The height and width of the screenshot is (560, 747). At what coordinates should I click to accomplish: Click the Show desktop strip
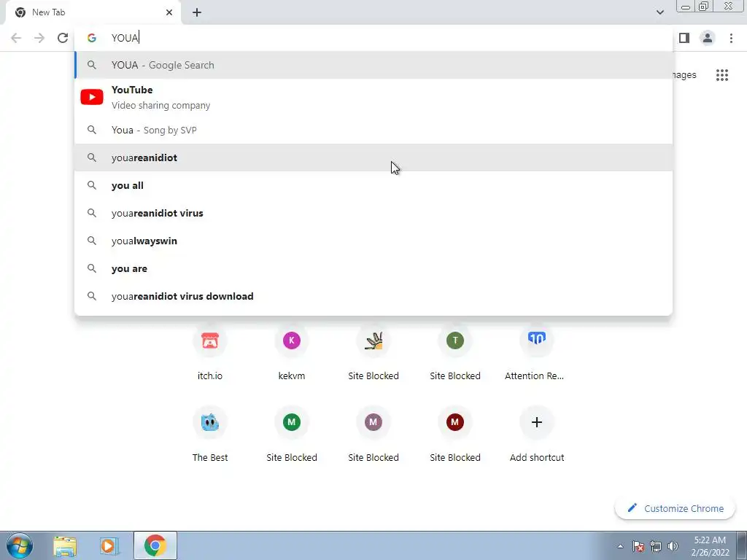coord(742,545)
